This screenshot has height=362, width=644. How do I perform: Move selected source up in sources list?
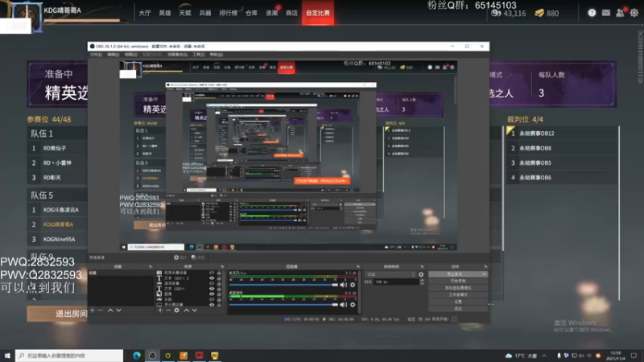(187, 311)
